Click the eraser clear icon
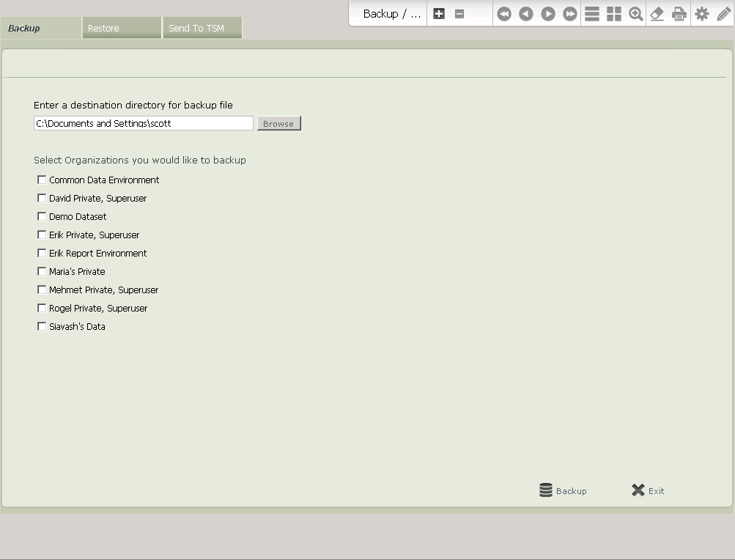This screenshot has width=735, height=560. point(657,14)
